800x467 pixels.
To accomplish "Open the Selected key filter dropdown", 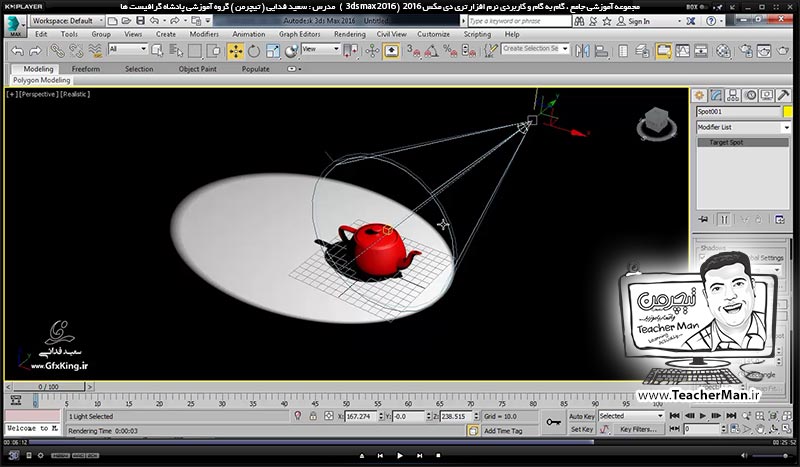I will 631,416.
